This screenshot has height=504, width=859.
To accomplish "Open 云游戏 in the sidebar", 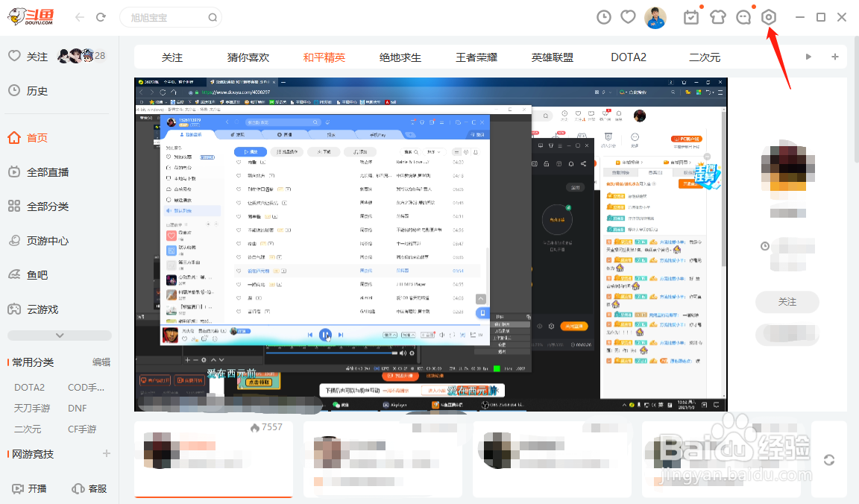I will [33, 309].
